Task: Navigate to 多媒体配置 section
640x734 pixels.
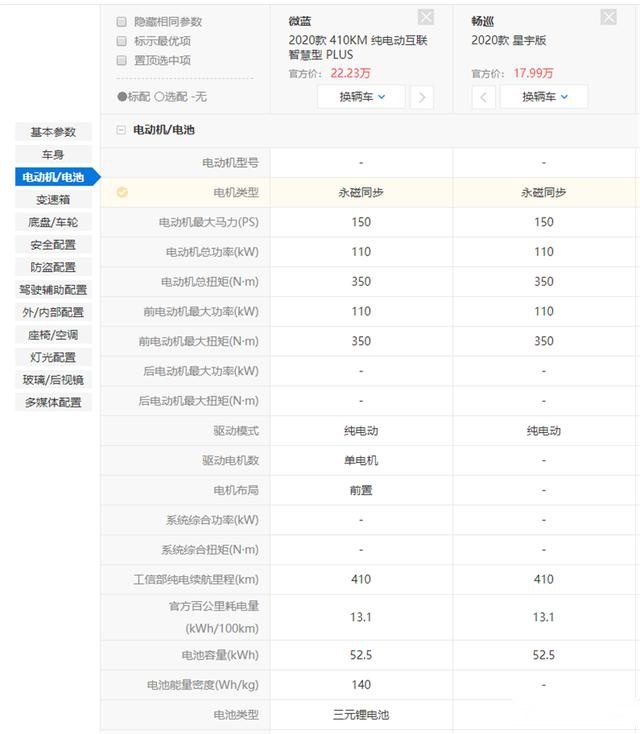Action: click(x=53, y=402)
